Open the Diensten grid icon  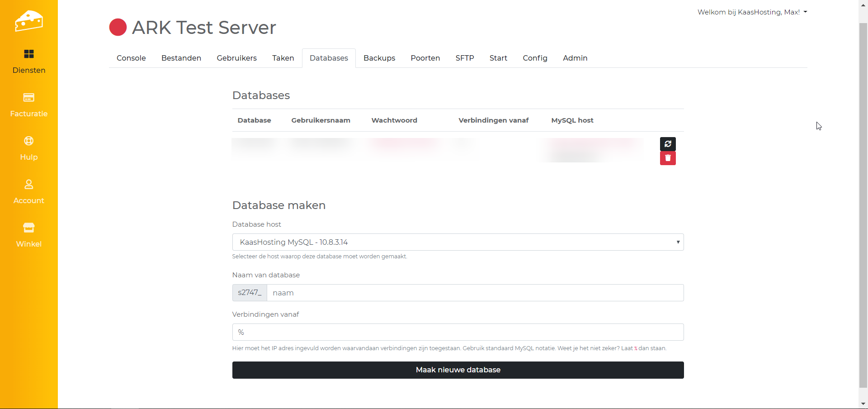coord(29,54)
